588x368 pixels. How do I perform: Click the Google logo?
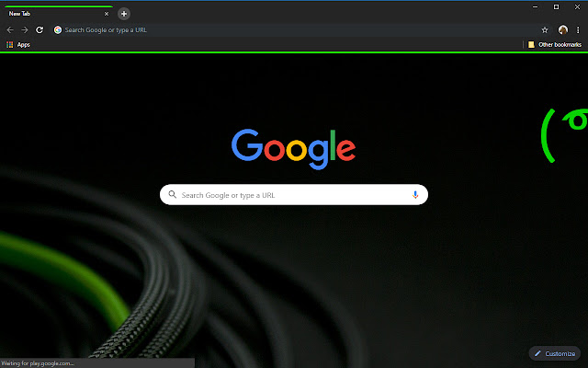294,149
